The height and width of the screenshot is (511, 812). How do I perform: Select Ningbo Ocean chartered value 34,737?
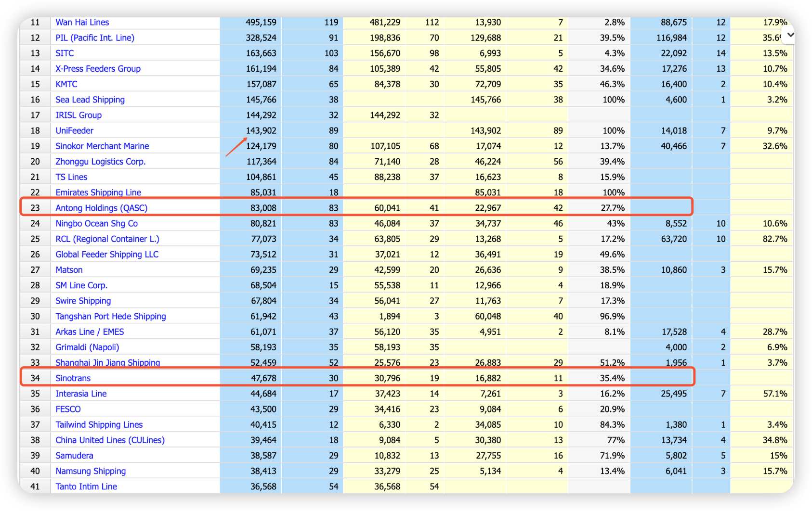(488, 223)
